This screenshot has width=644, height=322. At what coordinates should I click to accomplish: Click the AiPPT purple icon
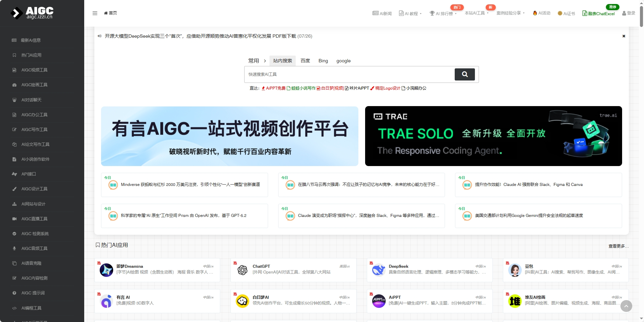click(x=379, y=301)
